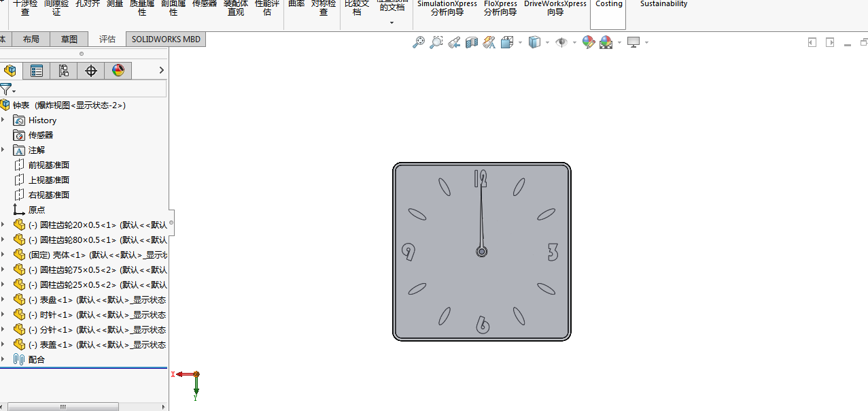Select 传感器 item in tree
The height and width of the screenshot is (411, 868).
pyautogui.click(x=41, y=135)
